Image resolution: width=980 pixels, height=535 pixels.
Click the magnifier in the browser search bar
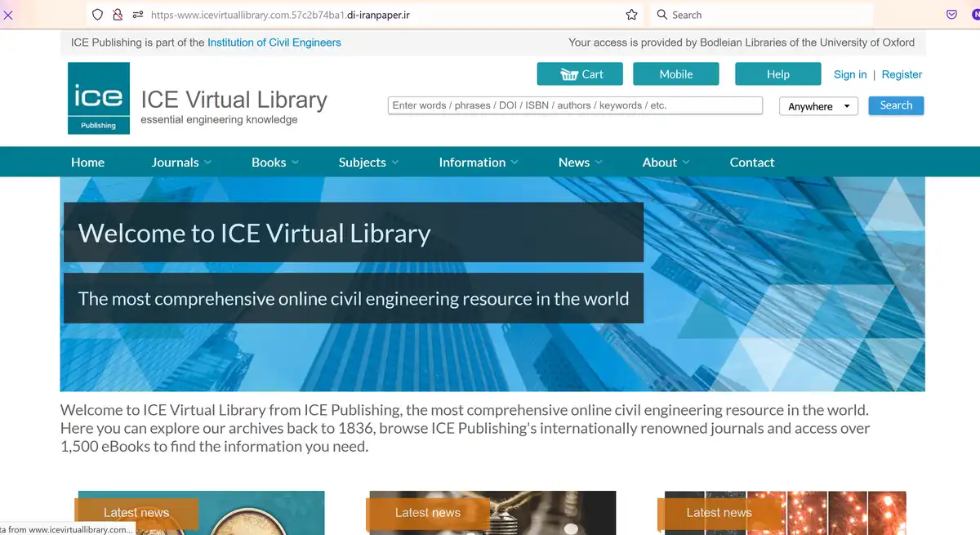661,15
